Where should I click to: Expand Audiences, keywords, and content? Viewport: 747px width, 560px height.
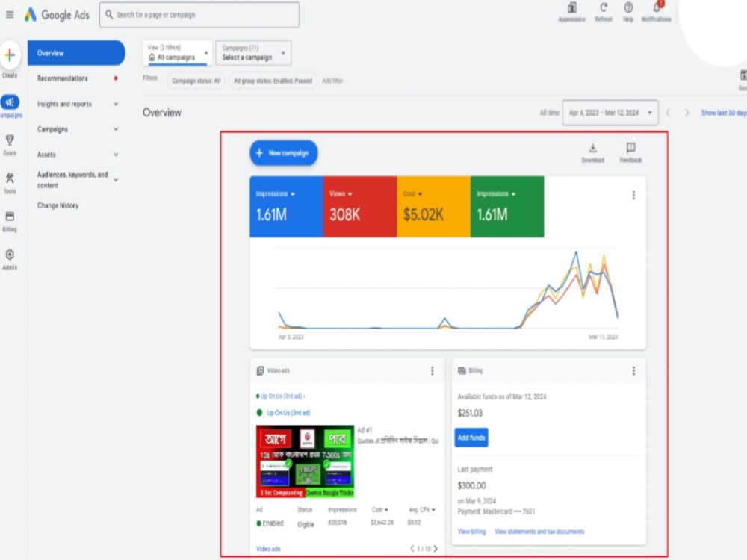(x=115, y=180)
